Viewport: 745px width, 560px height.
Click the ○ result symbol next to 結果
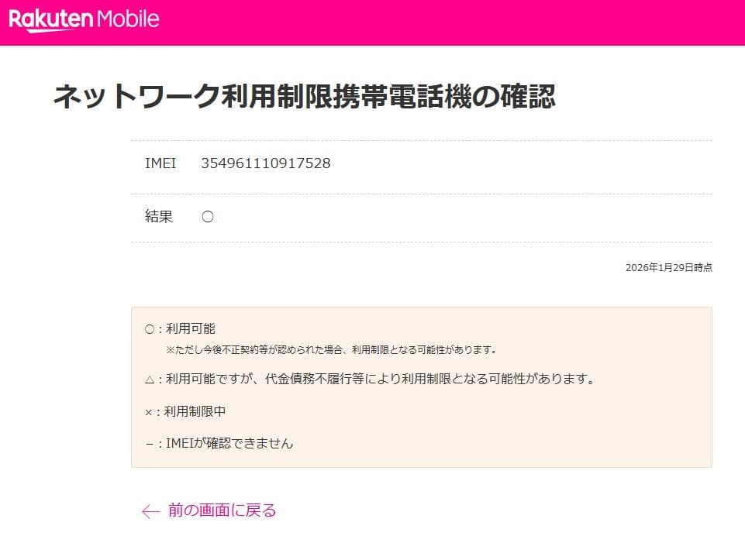click(x=208, y=217)
